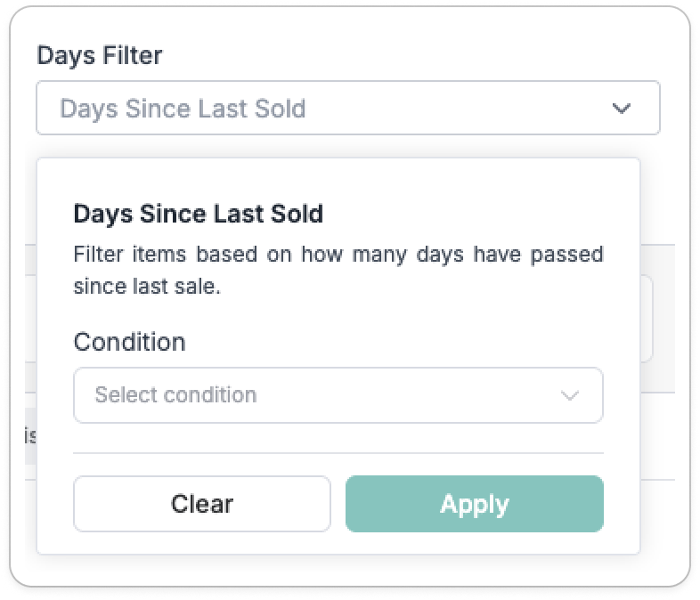Click the 'Select condition' placeholder text
This screenshot has width=700, height=600.
click(x=175, y=395)
